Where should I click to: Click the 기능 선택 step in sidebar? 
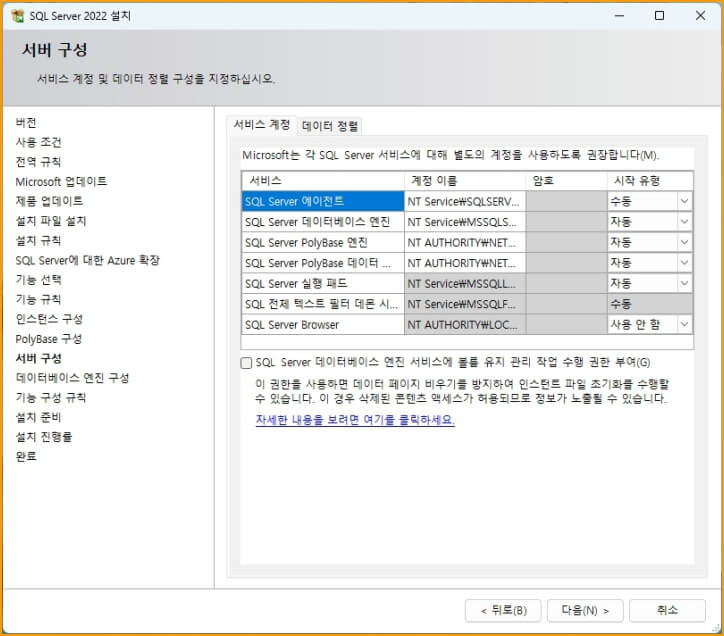coord(38,279)
